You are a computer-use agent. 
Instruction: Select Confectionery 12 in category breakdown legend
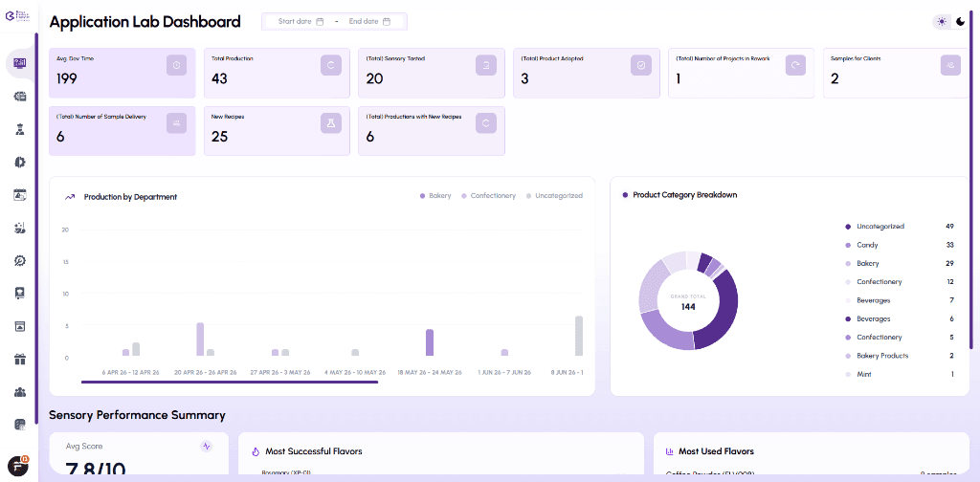click(x=900, y=281)
